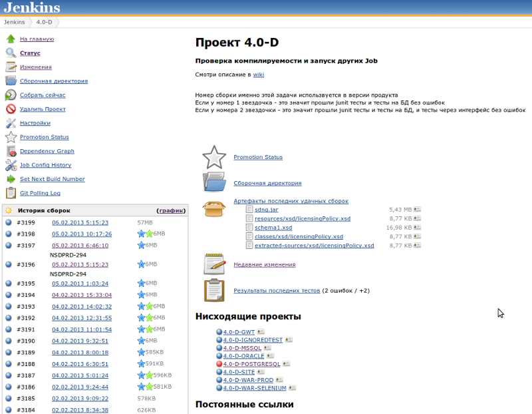Click the first NSDPRD-294 label under #3197

point(68,255)
